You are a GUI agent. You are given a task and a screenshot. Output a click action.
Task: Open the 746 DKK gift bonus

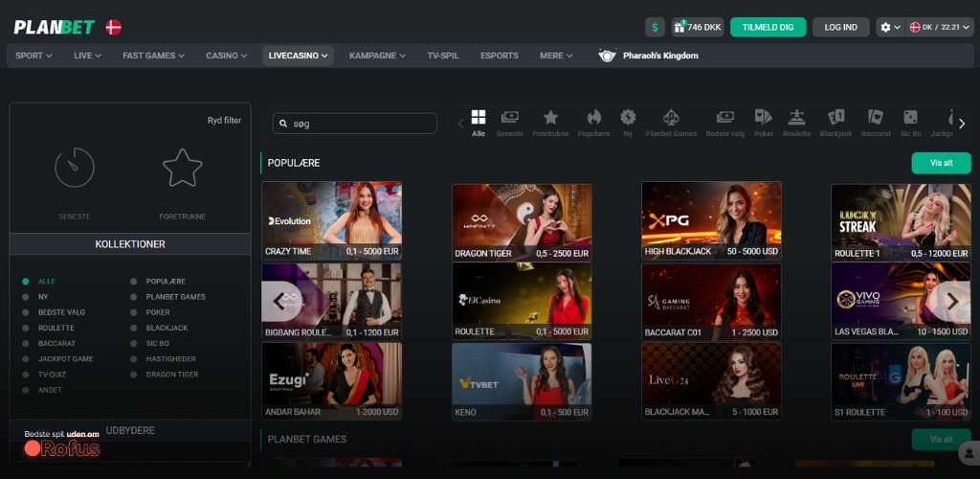coord(698,27)
